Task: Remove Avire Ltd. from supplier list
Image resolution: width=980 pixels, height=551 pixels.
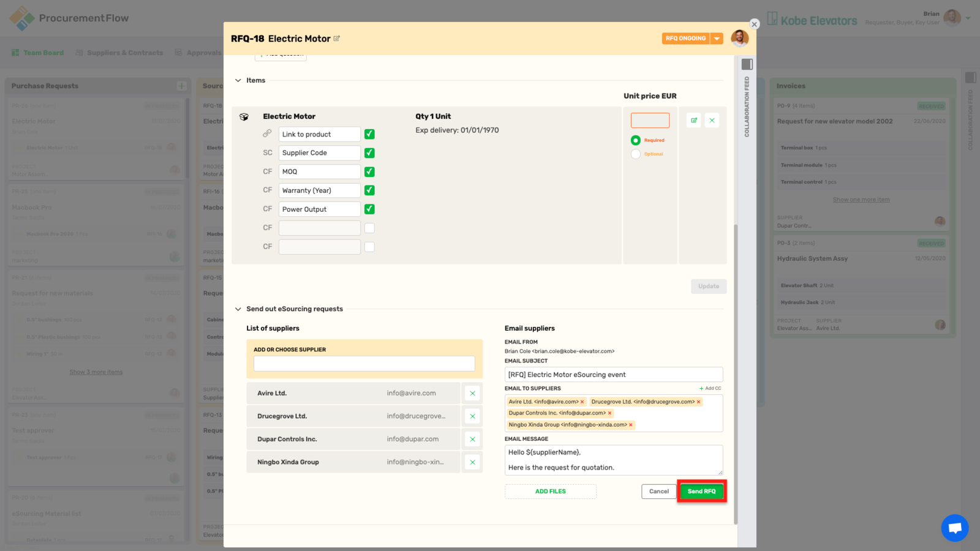Action: coord(472,394)
